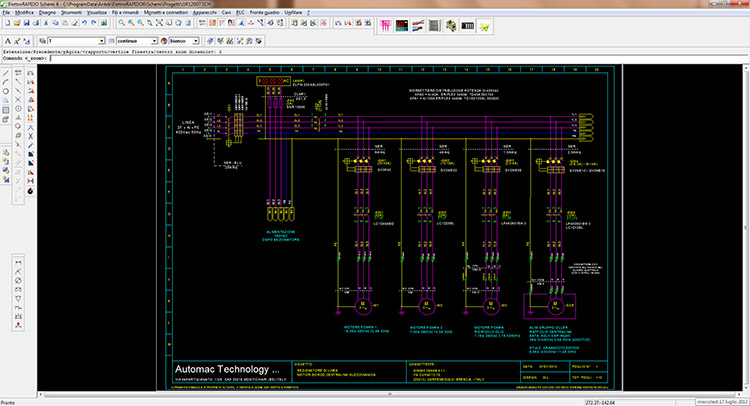Click the green checkmark pencil icon
The image size is (750, 406).
(x=484, y=26)
